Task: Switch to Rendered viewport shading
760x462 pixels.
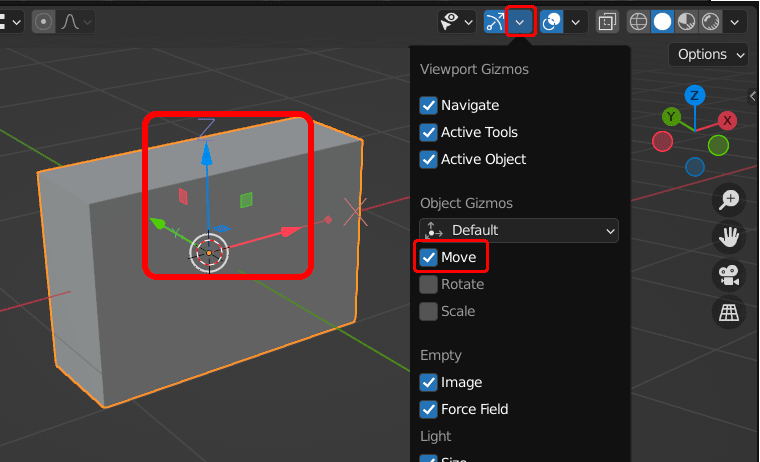Action: (711, 21)
